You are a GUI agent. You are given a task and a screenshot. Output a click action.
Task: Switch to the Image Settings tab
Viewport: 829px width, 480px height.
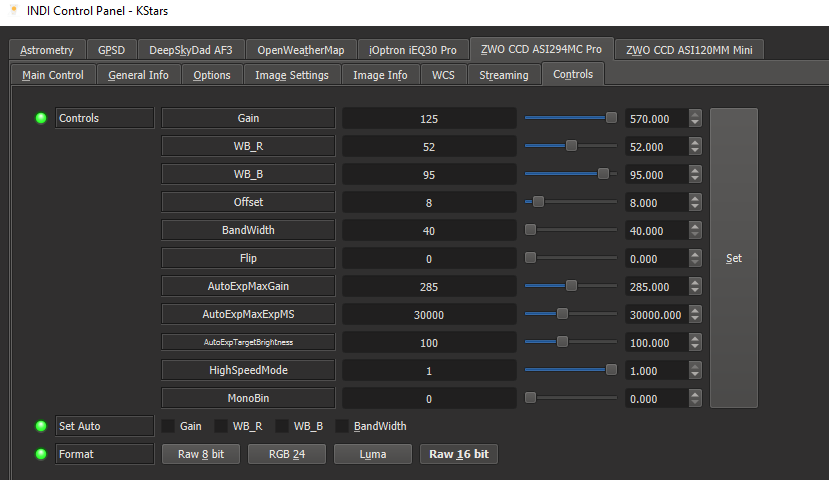292,75
